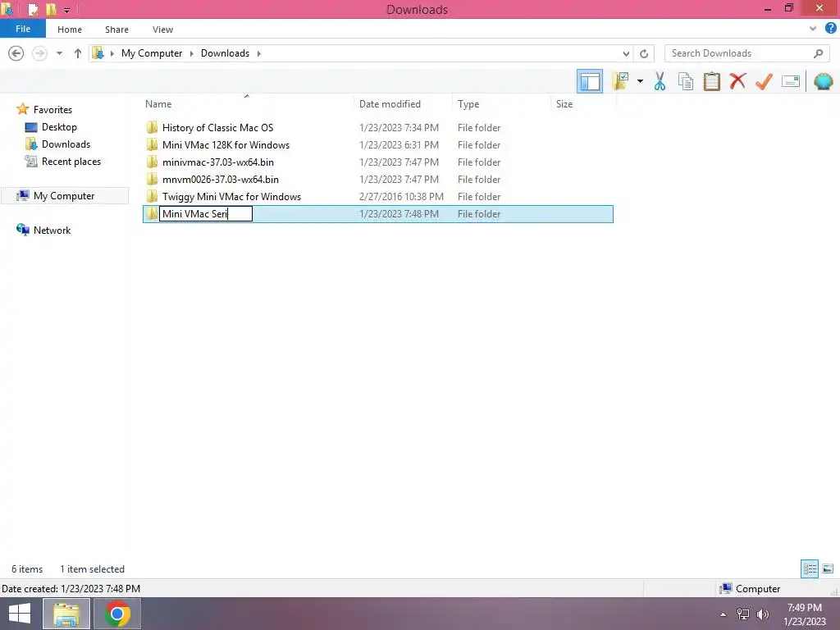The height and width of the screenshot is (630, 840).
Task: Select My Computer in navigation pane
Action: point(64,195)
